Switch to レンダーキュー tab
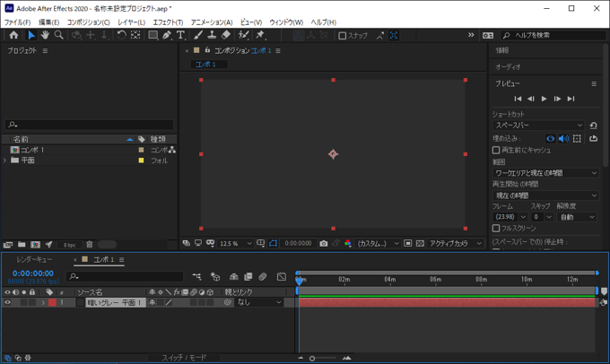This screenshot has height=364, width=610. [x=34, y=259]
